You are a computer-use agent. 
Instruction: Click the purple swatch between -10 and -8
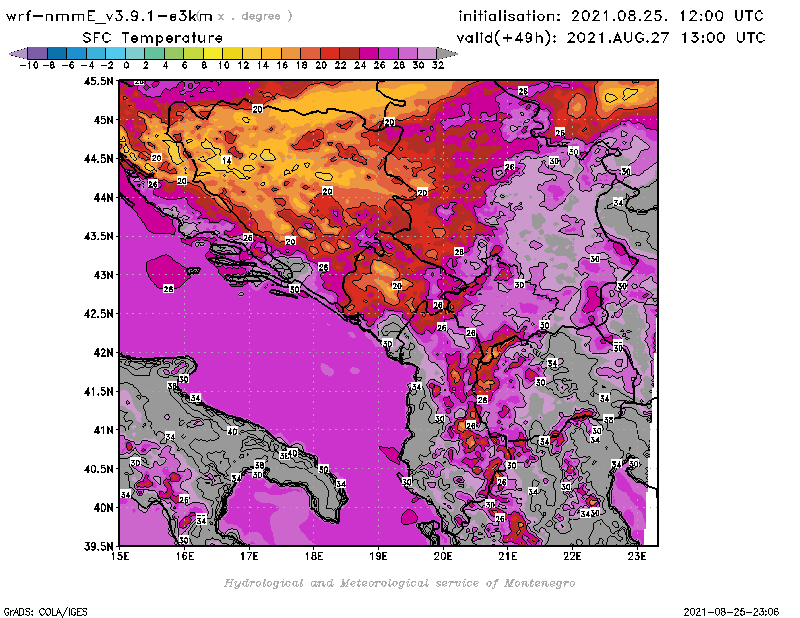[38, 53]
